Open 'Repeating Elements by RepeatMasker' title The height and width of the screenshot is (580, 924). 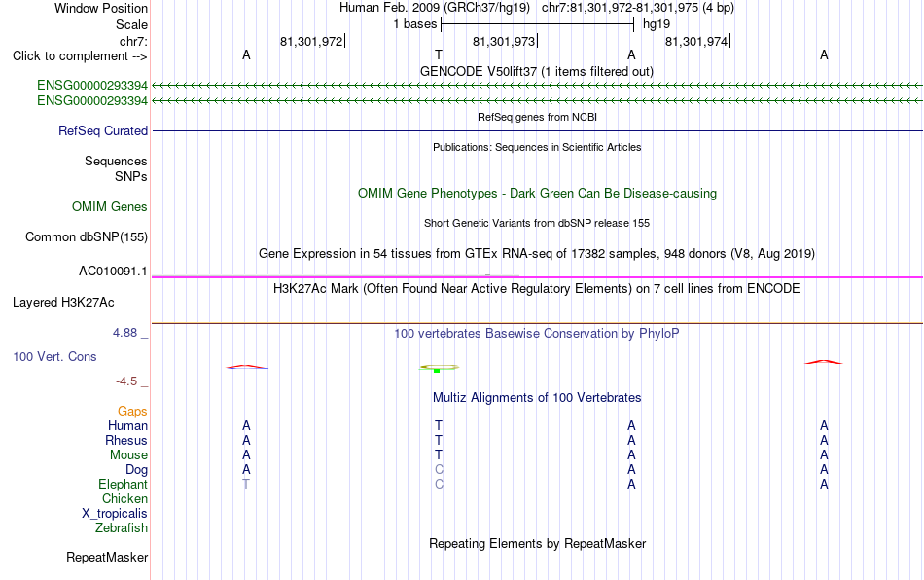(x=537, y=543)
